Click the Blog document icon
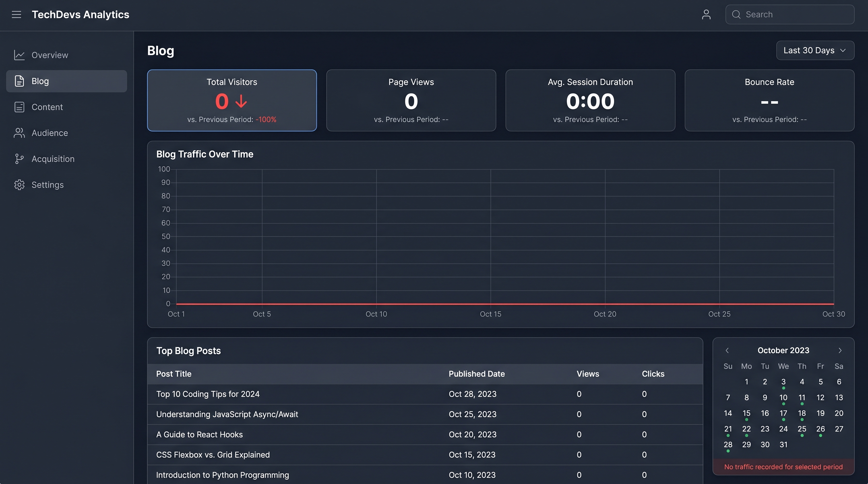868x484 pixels. 19,81
